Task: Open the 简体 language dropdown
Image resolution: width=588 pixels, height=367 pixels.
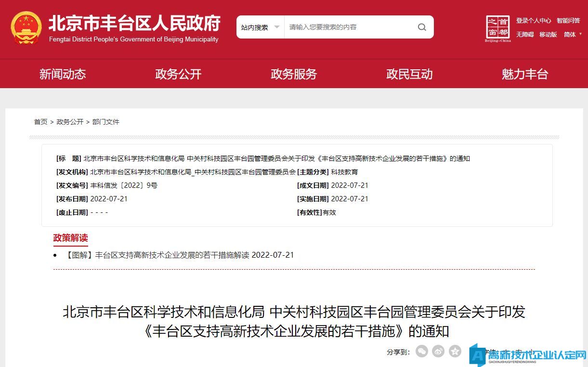Action: point(573,35)
